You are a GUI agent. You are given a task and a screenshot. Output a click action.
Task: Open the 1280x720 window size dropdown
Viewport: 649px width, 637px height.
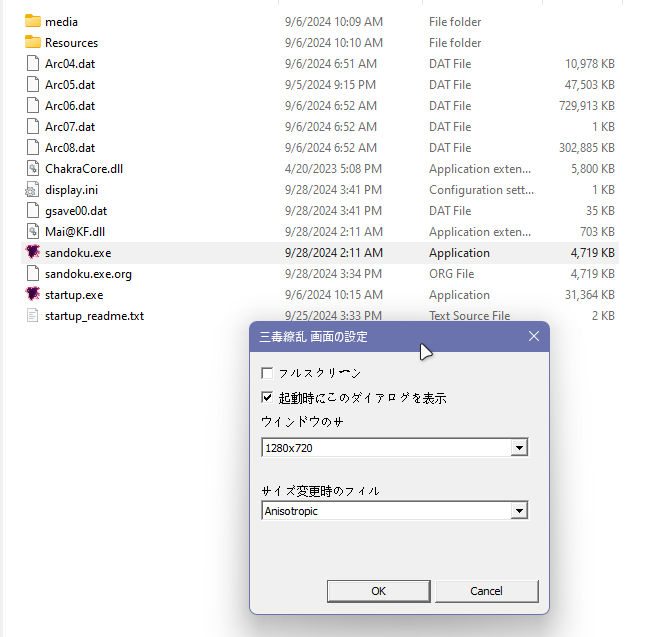click(x=518, y=448)
